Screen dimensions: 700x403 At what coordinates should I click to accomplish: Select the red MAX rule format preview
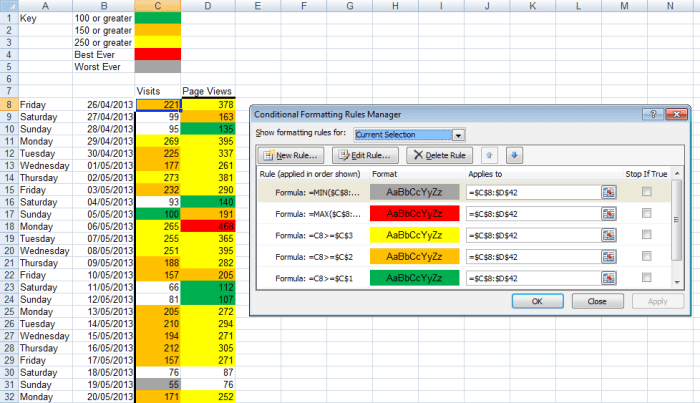pyautogui.click(x=412, y=213)
